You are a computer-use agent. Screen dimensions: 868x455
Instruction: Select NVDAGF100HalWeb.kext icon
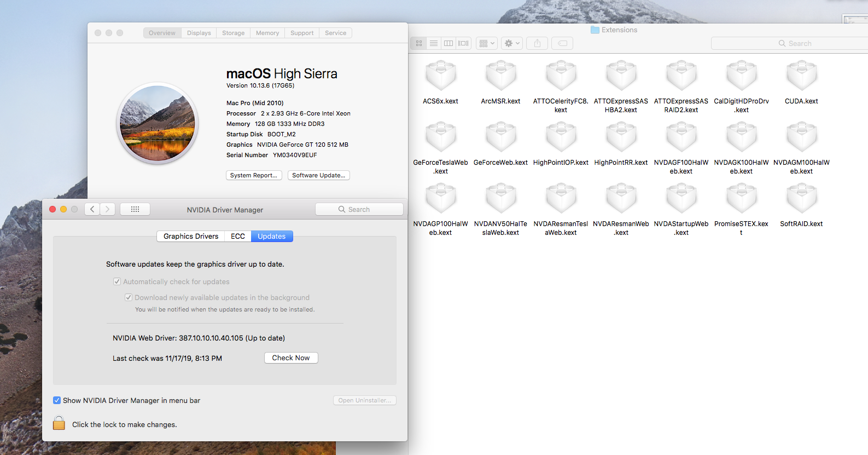pyautogui.click(x=681, y=137)
